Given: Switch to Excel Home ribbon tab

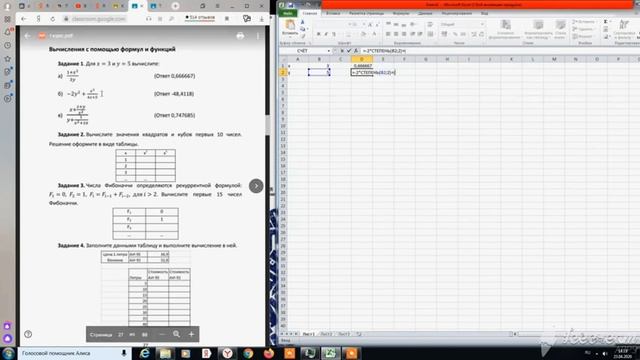Looking at the screenshot, I should (x=309, y=13).
